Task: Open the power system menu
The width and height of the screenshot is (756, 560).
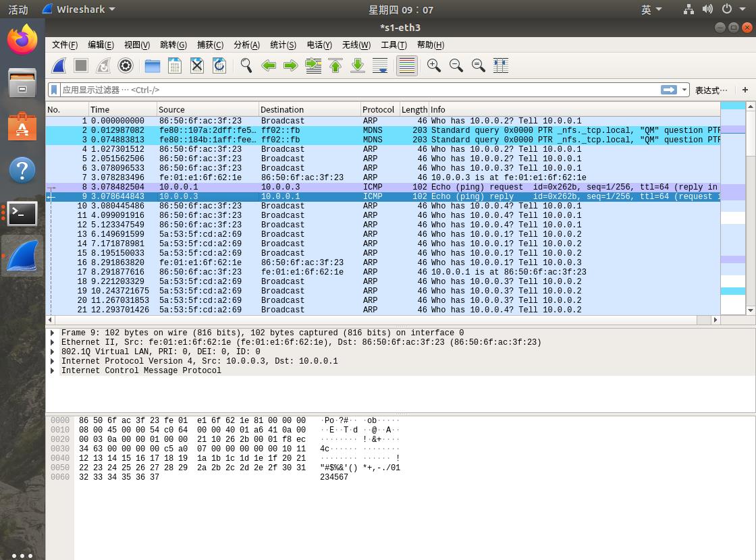Action: (x=734, y=9)
